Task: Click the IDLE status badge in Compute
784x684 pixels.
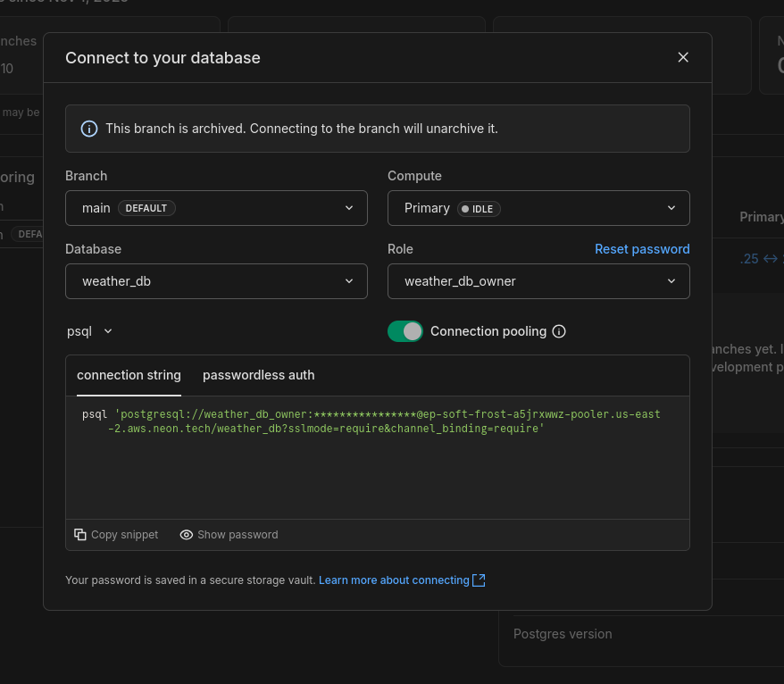Action: [478, 208]
